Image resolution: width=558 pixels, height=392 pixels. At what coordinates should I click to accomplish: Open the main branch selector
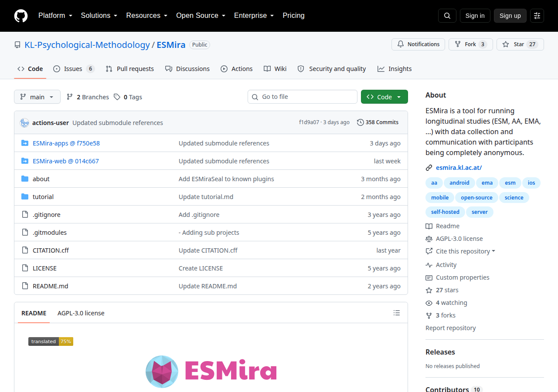point(37,97)
